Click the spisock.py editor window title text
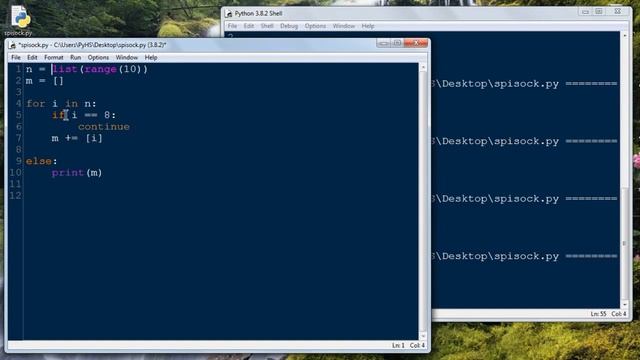 point(92,45)
